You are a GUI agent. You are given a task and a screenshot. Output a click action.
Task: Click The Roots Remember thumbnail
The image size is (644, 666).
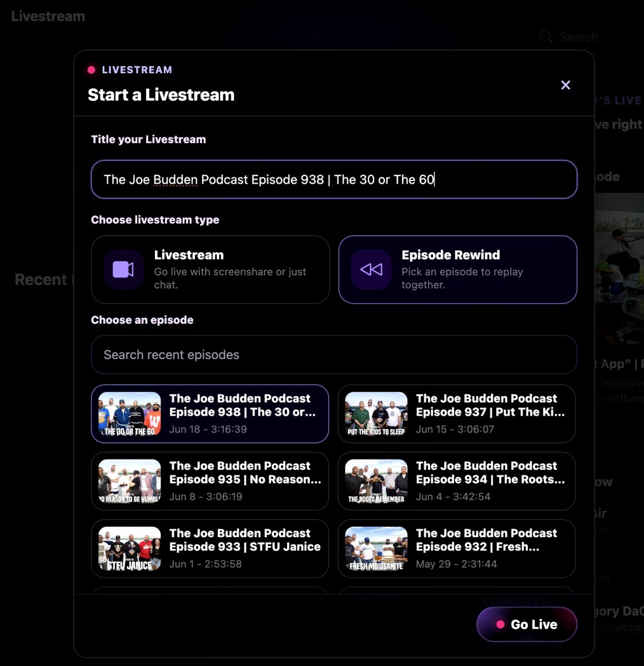(x=376, y=481)
